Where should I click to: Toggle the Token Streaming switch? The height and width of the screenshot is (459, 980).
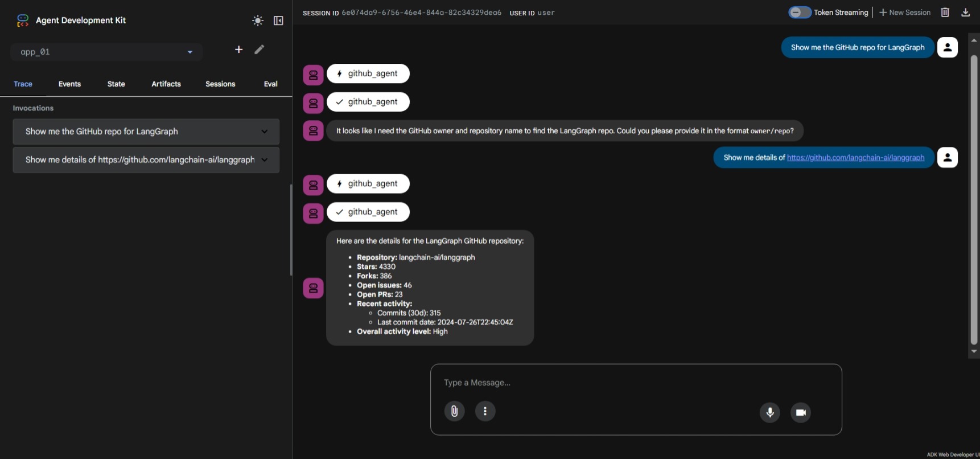pyautogui.click(x=800, y=12)
